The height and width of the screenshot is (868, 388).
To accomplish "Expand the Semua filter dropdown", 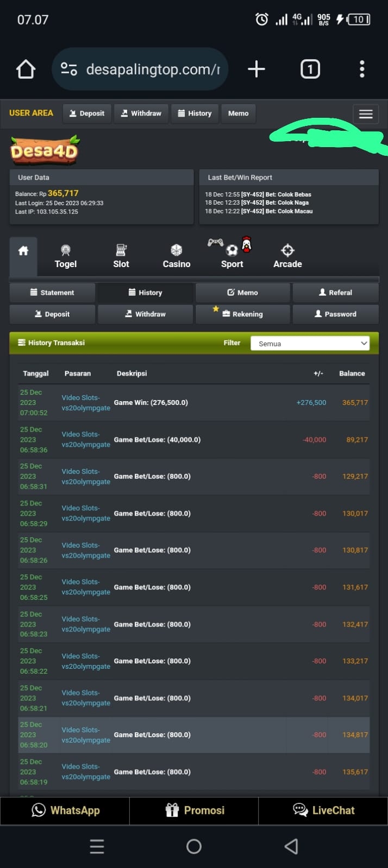I will coord(310,344).
